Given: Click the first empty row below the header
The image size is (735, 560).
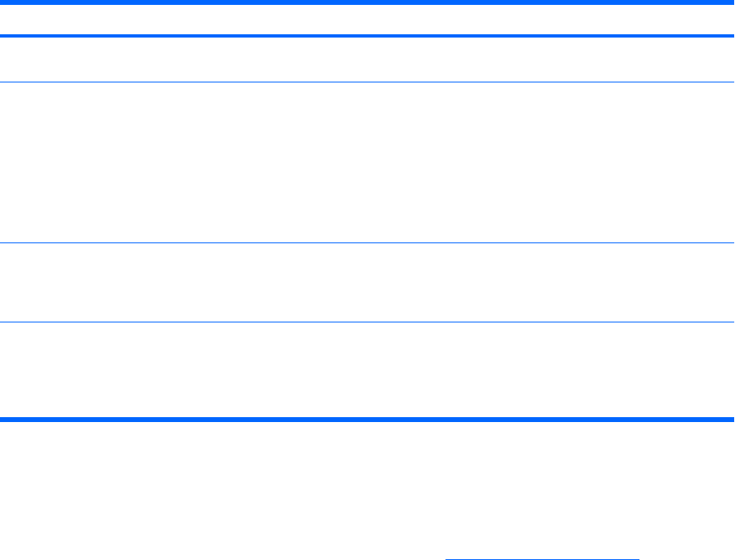Looking at the screenshot, I should coord(367,60).
